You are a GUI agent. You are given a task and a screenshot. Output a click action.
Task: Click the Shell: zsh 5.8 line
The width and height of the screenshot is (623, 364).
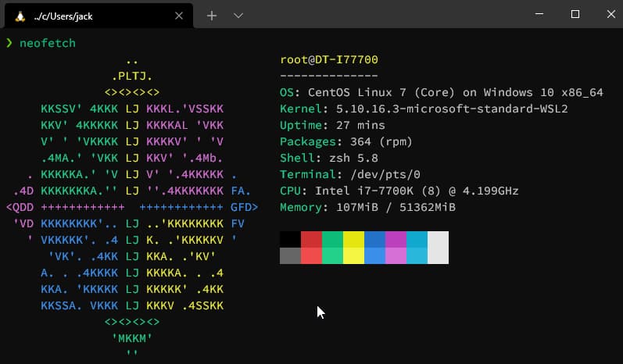(x=329, y=158)
